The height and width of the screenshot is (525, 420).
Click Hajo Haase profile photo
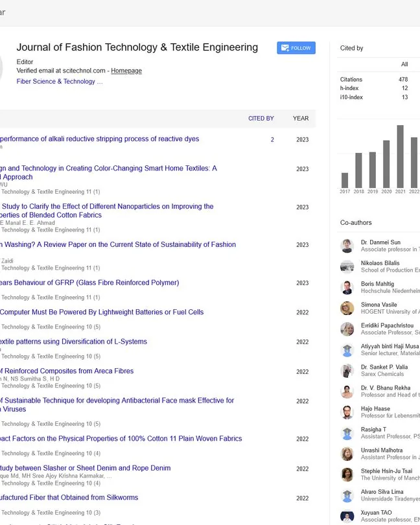click(347, 412)
